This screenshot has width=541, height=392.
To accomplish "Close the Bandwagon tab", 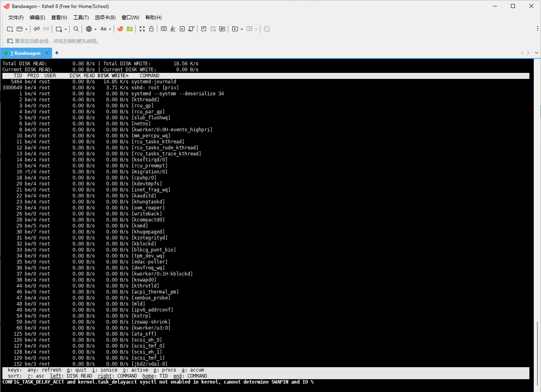I will coord(47,53).
